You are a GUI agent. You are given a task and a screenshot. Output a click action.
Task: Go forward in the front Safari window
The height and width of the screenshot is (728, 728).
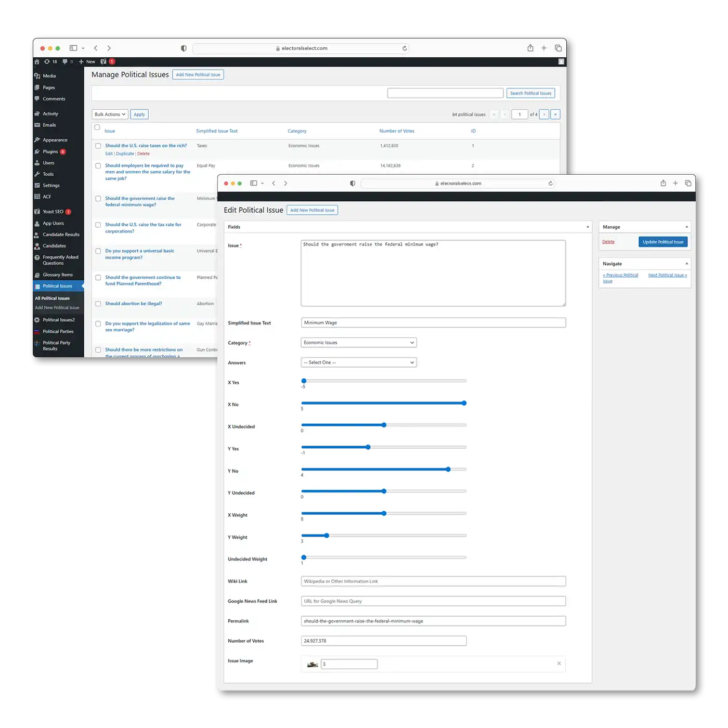[285, 183]
